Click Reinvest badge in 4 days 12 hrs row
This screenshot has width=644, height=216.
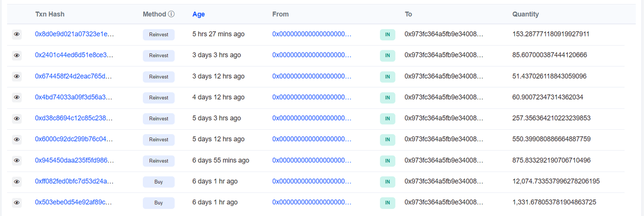click(158, 98)
